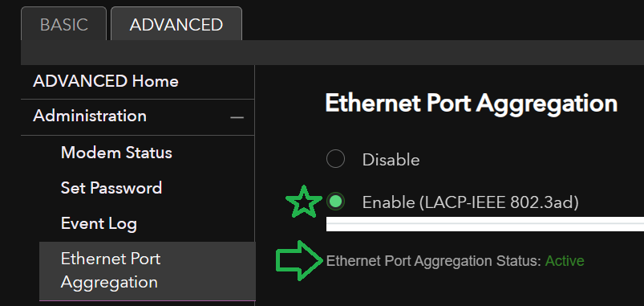This screenshot has height=306, width=644.
Task: Switch to the BASIC tab
Action: tap(63, 24)
